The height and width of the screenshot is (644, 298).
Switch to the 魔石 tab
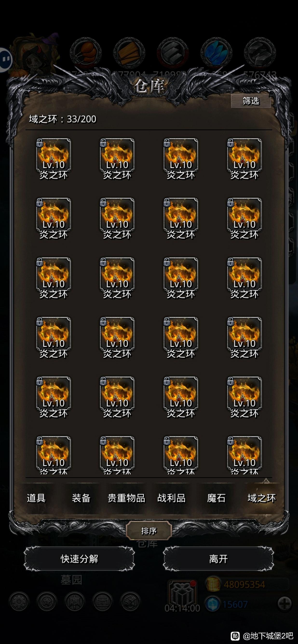pyautogui.click(x=216, y=498)
